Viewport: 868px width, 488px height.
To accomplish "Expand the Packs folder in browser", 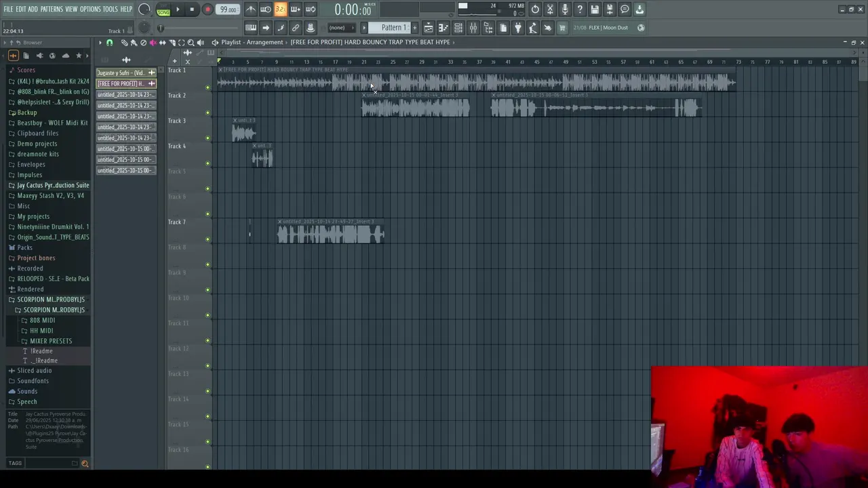I will (24, 247).
